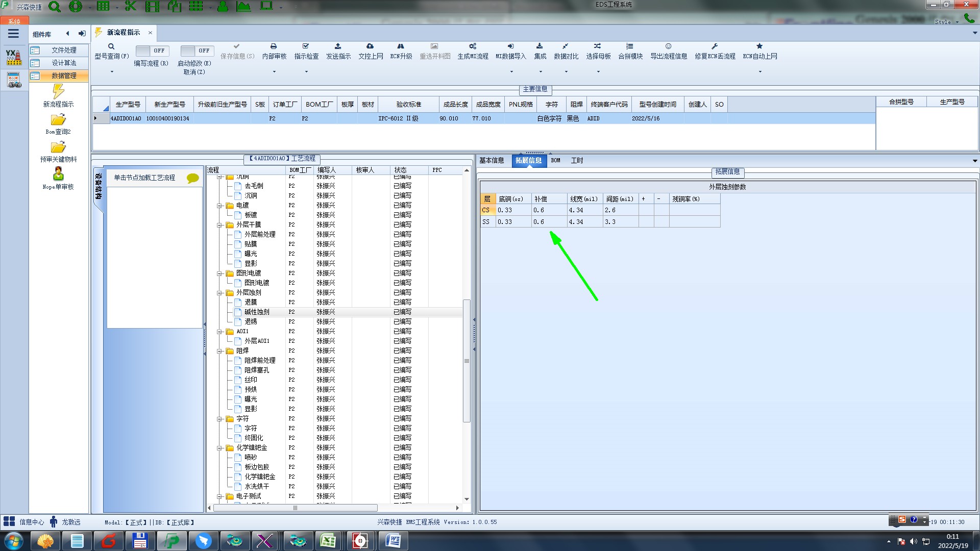Click the 数据对比 toolbar icon
The width and height of the screenshot is (980, 551).
coord(566,46)
